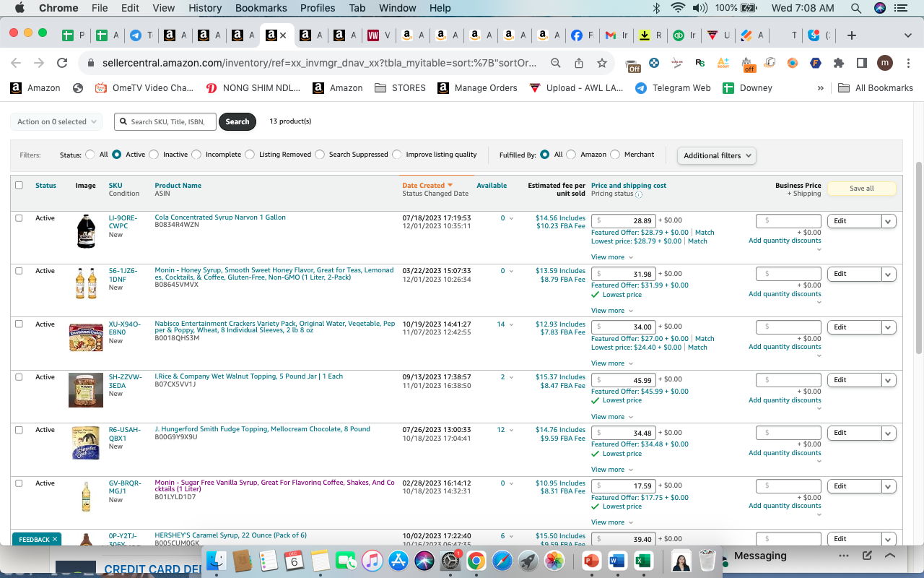
Task: Select the All status filter radio
Action: [x=90, y=155]
